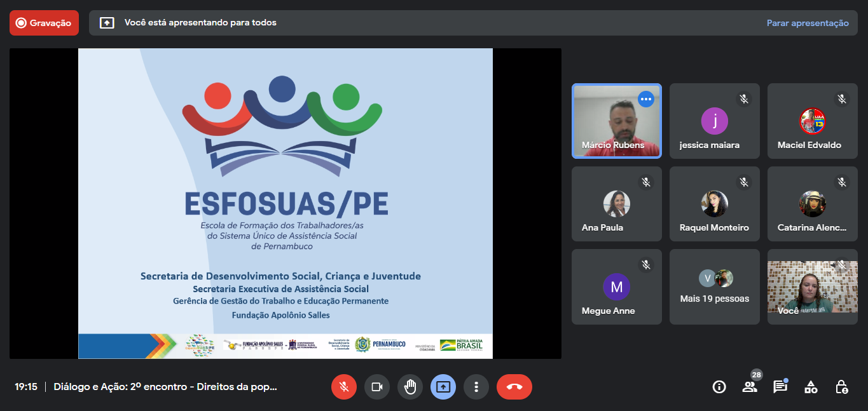Select the jessica maiara participant tile
The image size is (868, 411).
click(x=714, y=121)
